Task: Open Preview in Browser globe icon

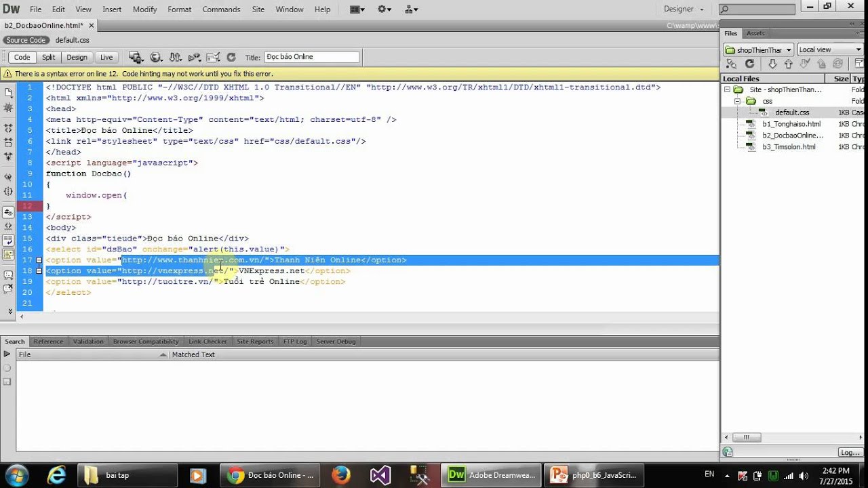Action: click(156, 58)
